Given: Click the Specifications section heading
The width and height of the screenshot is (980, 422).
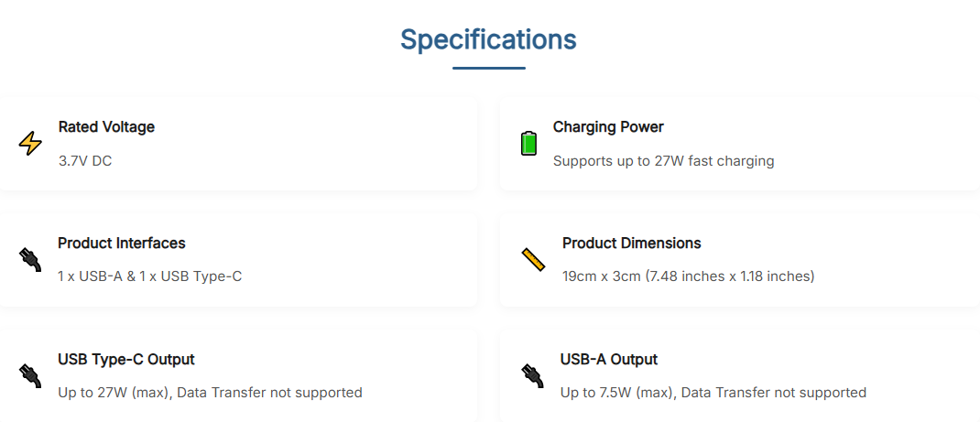Looking at the screenshot, I should click(488, 40).
